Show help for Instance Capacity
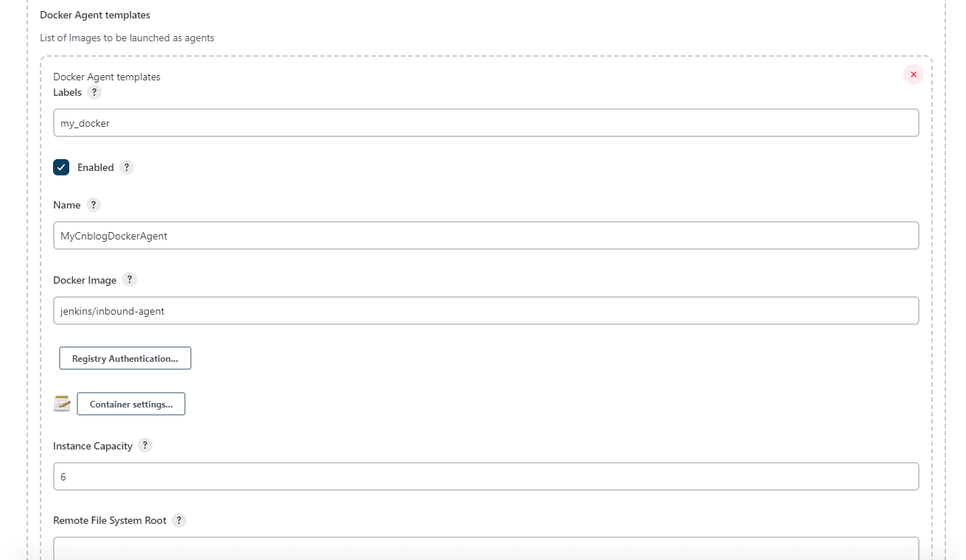 [x=145, y=446]
